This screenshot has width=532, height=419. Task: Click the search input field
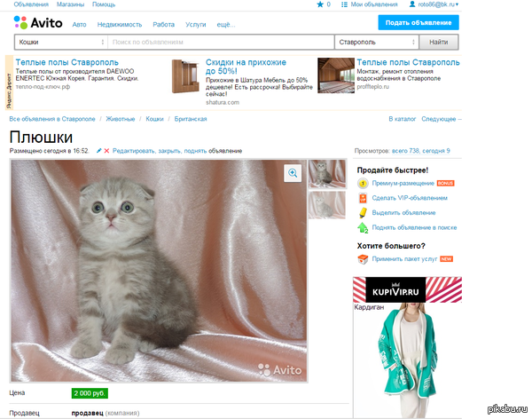coord(221,42)
